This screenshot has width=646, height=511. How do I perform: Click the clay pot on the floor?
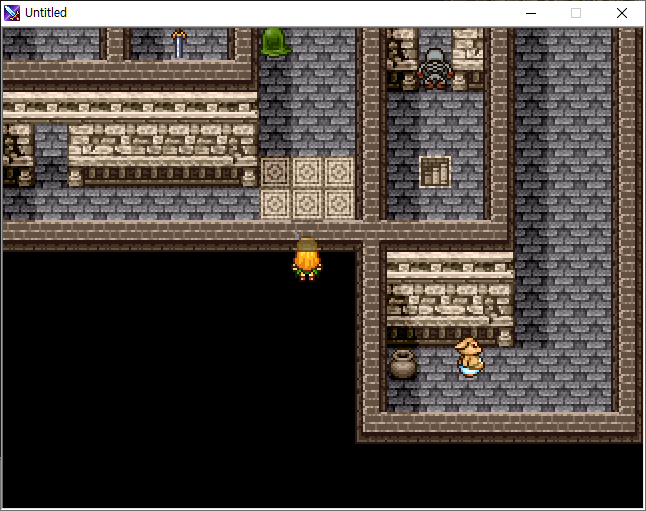click(x=403, y=364)
